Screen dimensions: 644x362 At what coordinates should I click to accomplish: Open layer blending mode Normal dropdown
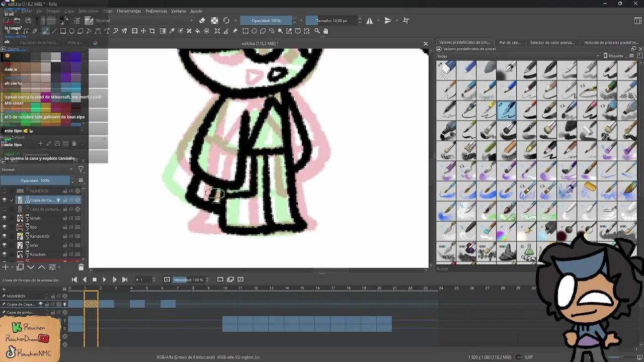38,169
